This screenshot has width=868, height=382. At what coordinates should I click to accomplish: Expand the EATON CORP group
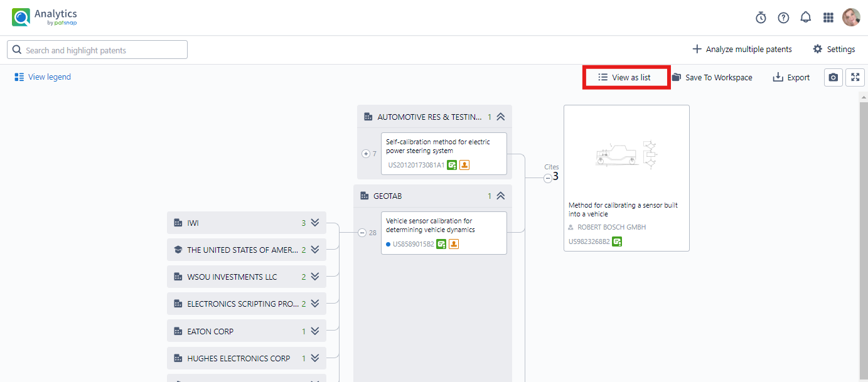pos(315,331)
